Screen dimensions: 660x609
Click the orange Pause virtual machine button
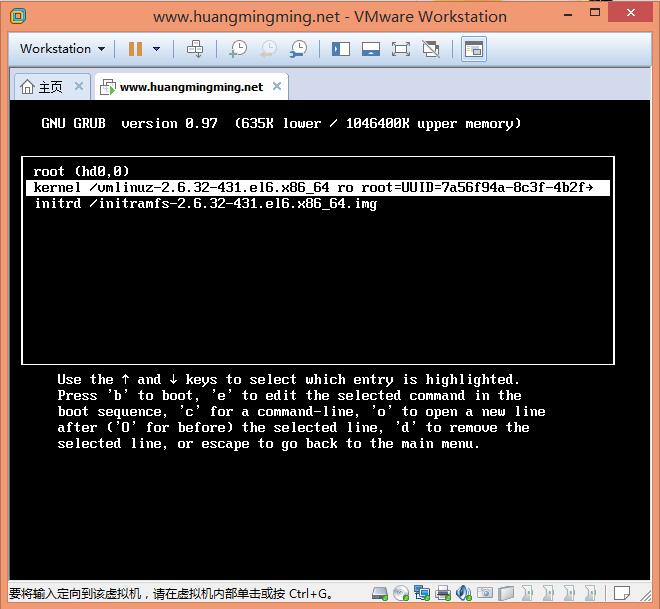click(135, 49)
